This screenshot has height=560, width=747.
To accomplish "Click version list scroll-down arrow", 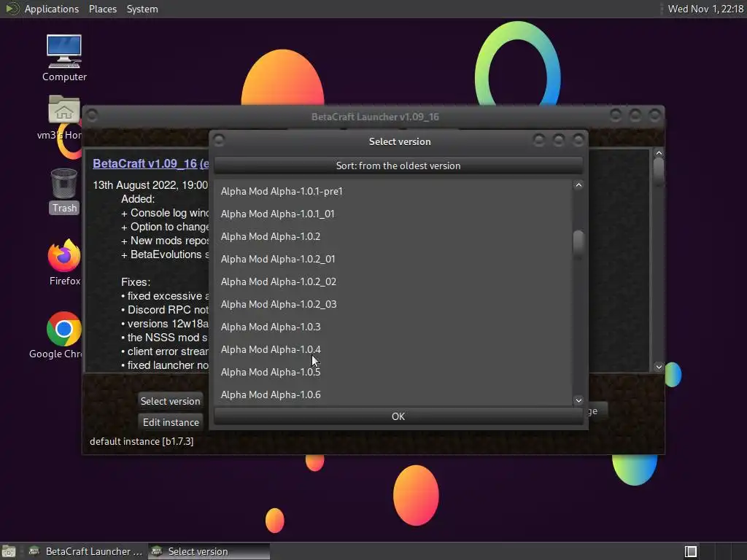I will coord(578,400).
